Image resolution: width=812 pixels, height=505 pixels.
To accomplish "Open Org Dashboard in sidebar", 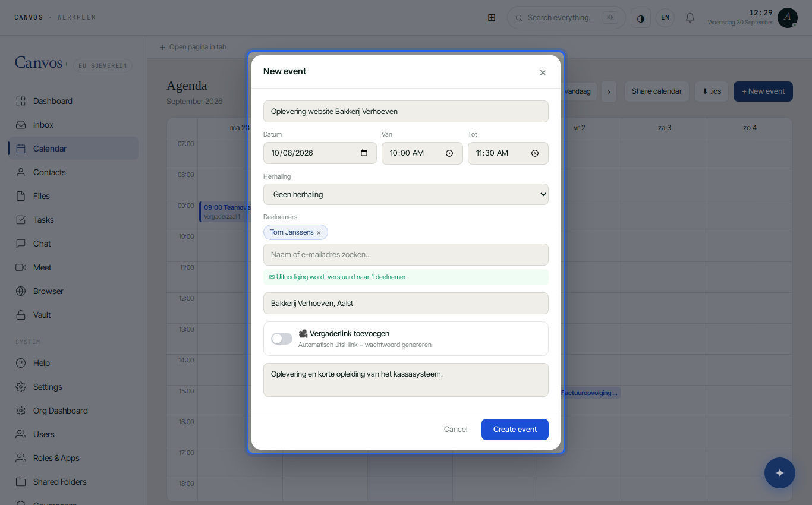I will pos(73,411).
